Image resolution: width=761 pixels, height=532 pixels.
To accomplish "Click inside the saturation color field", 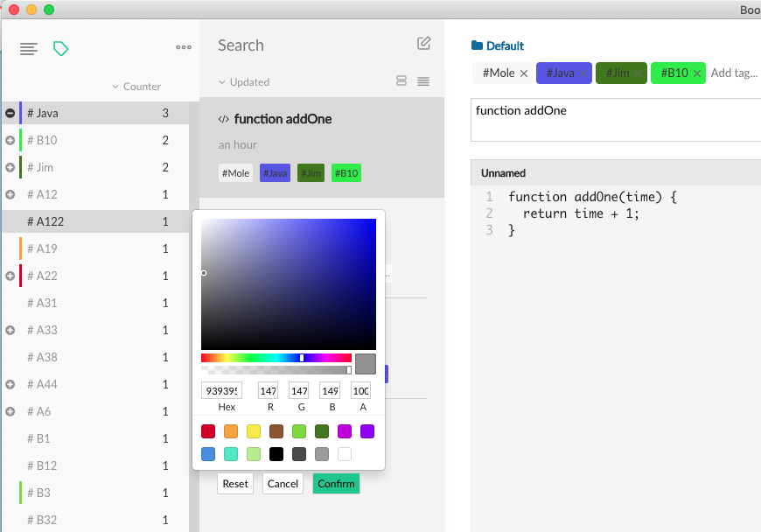I will click(x=289, y=284).
